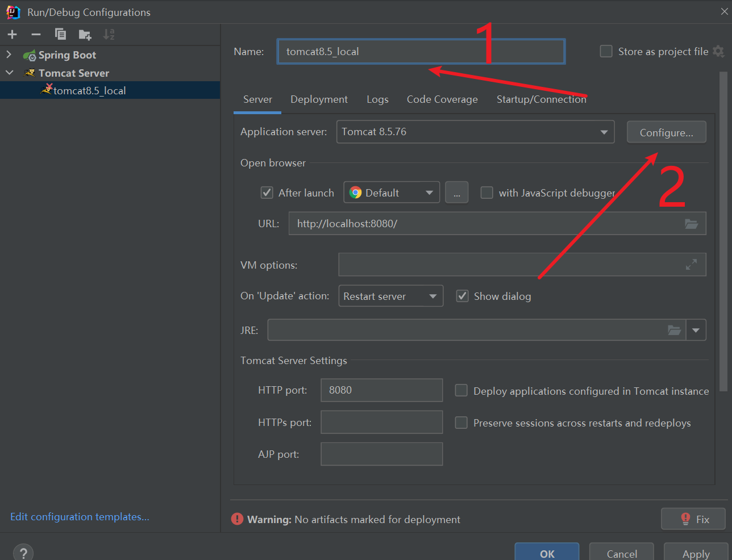Open the Restart server update action dropdown
Viewport: 732px width, 560px height.
point(390,296)
